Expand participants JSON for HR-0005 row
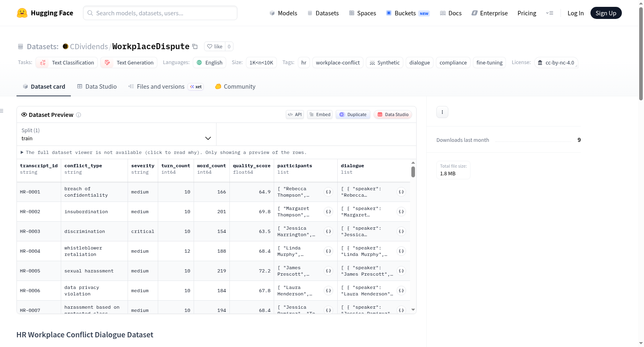The width and height of the screenshot is (644, 347). tap(328, 271)
